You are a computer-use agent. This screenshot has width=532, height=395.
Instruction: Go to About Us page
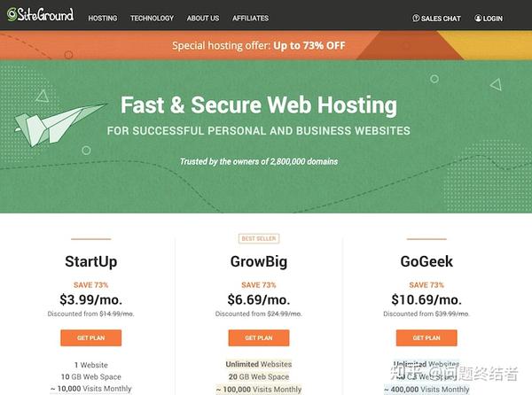click(x=203, y=18)
